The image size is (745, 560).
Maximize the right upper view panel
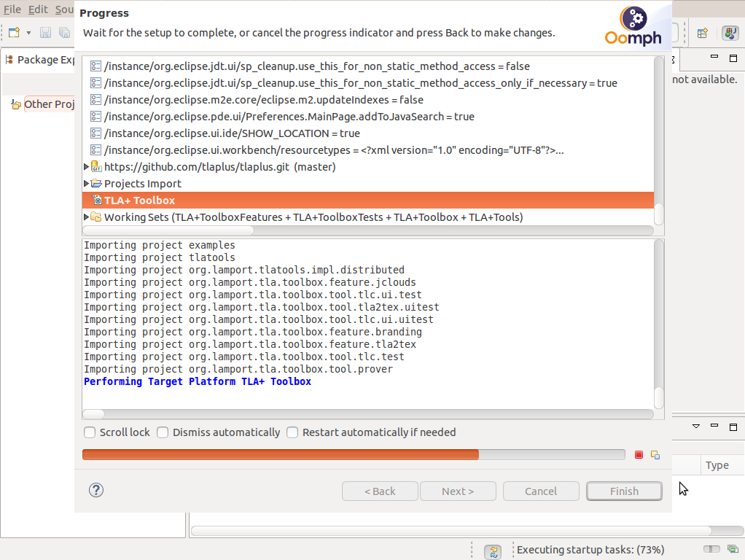coord(733,58)
